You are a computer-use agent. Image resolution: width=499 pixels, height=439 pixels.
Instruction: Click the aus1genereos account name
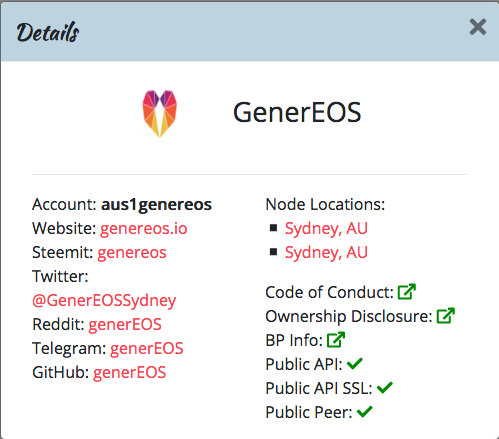coord(156,205)
